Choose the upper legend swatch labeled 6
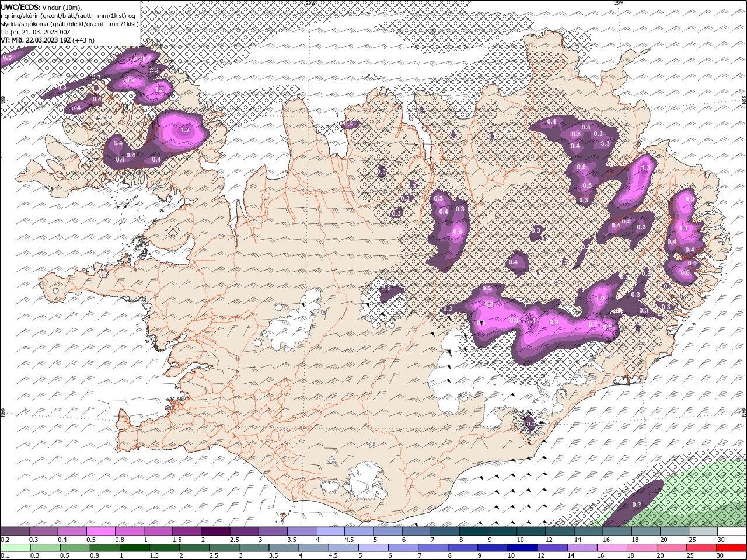Viewport: 747px width, 560px height. click(x=416, y=531)
